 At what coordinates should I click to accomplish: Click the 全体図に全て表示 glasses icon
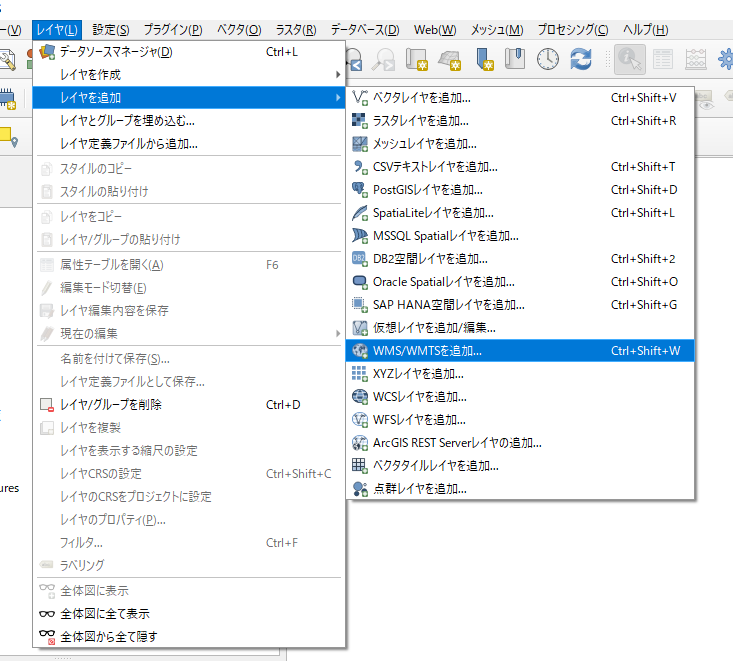[x=47, y=613]
